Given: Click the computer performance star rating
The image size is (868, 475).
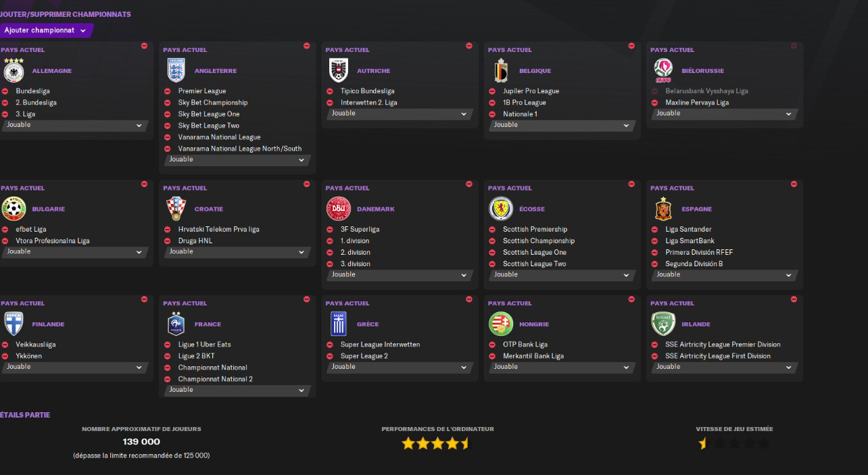Looking at the screenshot, I should [437, 443].
